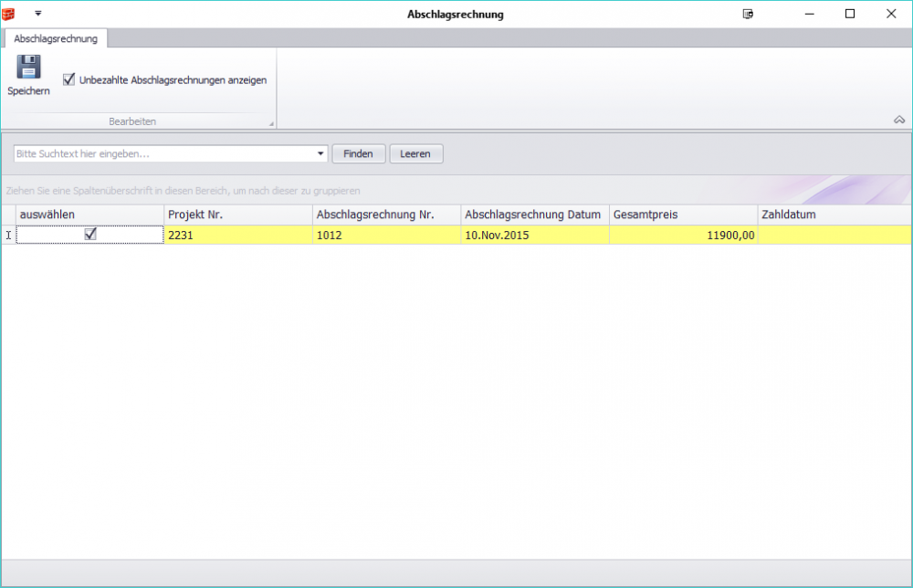This screenshot has width=913, height=588.
Task: Select the Abschlagsrechnung ribbon tab
Action: pyautogui.click(x=56, y=38)
